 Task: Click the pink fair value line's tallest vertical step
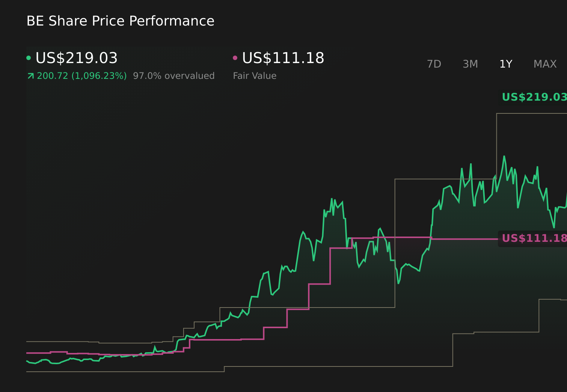330,266
